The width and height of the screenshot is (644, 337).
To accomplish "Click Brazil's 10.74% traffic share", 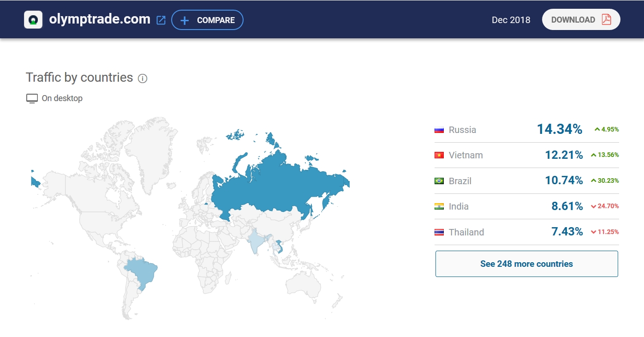I will [564, 181].
